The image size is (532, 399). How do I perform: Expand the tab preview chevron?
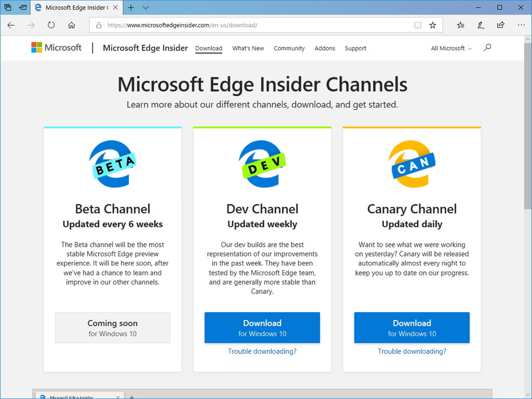pyautogui.click(x=145, y=7)
